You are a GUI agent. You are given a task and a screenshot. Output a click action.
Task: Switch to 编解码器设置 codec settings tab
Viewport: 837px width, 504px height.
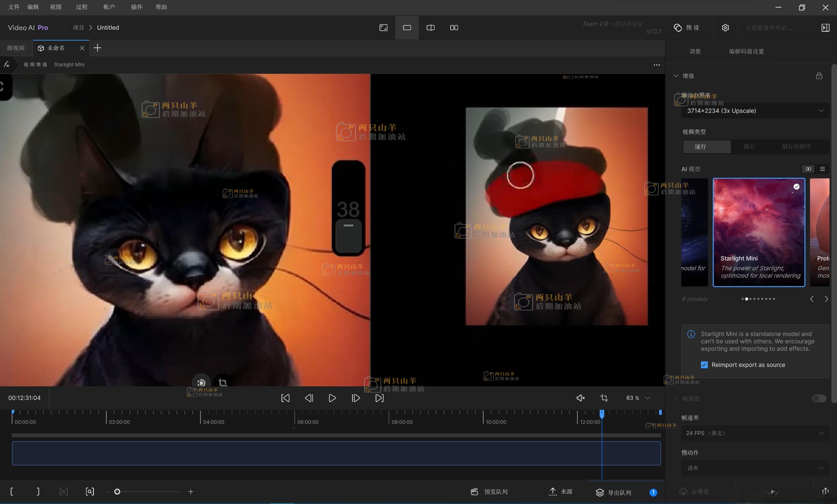tap(746, 51)
